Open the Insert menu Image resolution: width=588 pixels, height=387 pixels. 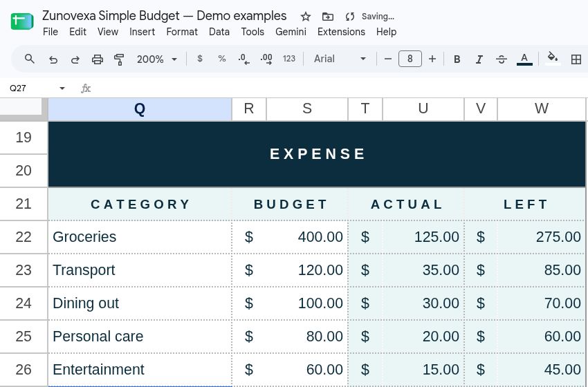(142, 32)
